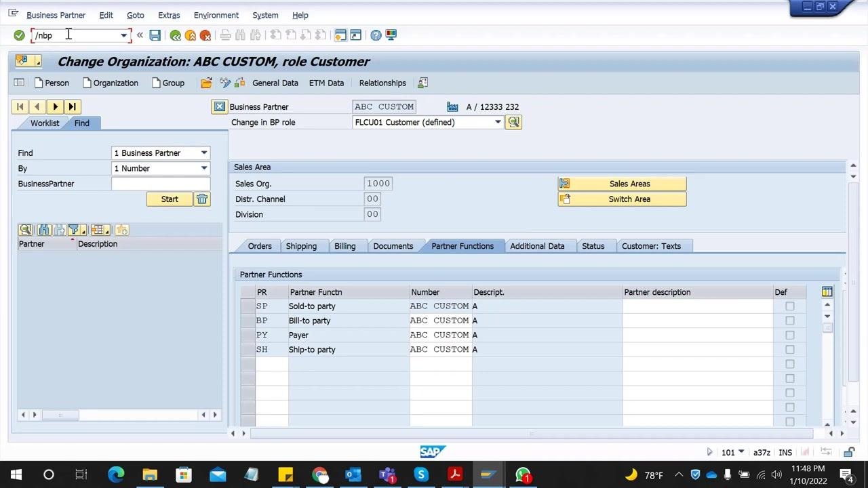
Task: Click the layout grid icon in result list
Action: click(98, 230)
